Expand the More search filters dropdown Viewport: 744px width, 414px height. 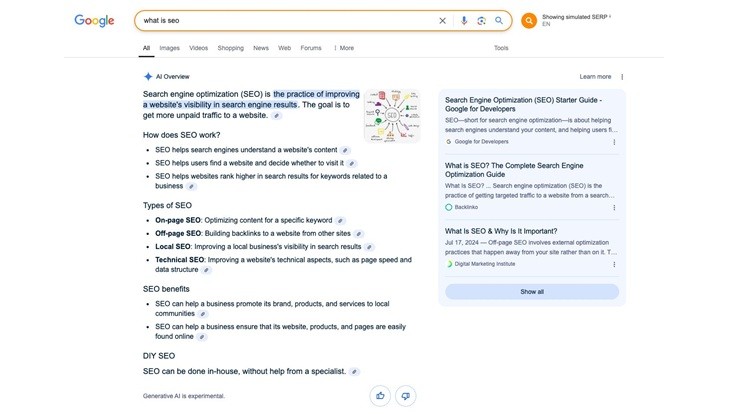(x=343, y=48)
